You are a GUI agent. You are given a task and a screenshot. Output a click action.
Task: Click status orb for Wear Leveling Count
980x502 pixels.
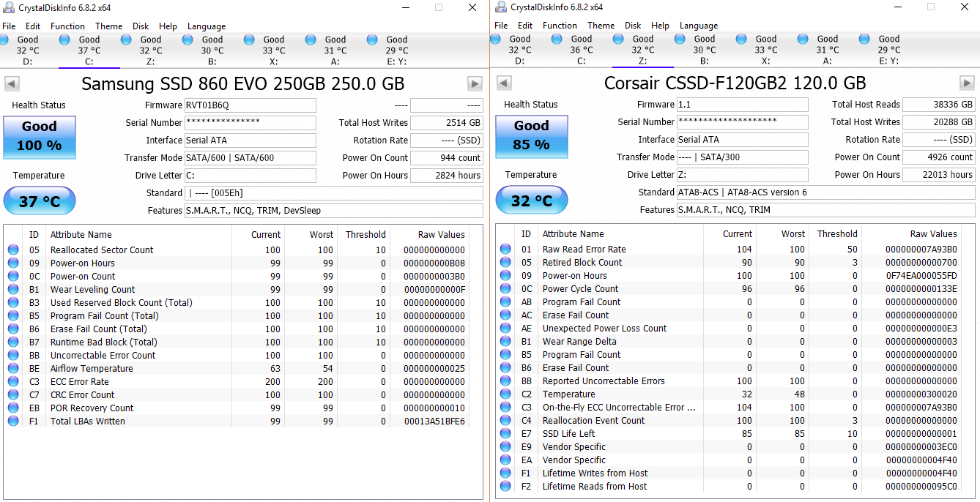[x=13, y=290]
